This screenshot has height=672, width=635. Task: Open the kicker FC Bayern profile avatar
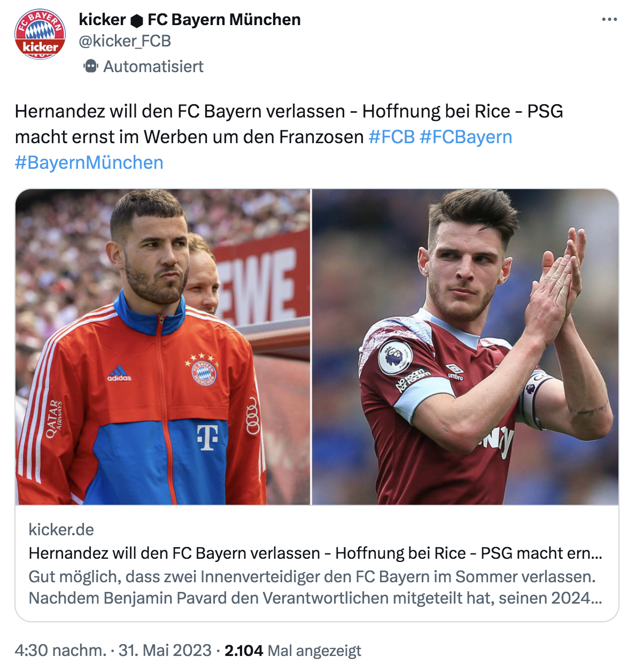[40, 34]
